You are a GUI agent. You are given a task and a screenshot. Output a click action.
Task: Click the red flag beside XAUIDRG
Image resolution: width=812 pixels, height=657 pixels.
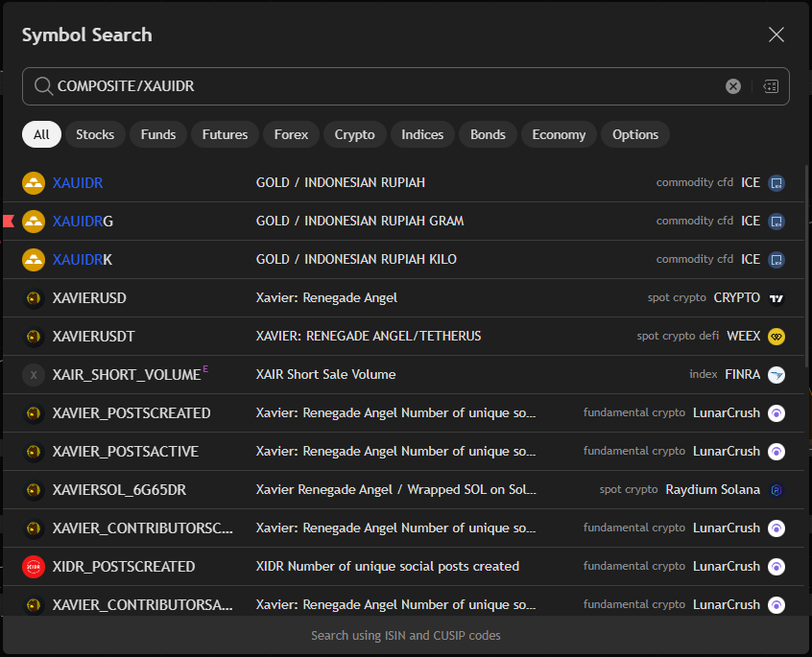click(9, 222)
